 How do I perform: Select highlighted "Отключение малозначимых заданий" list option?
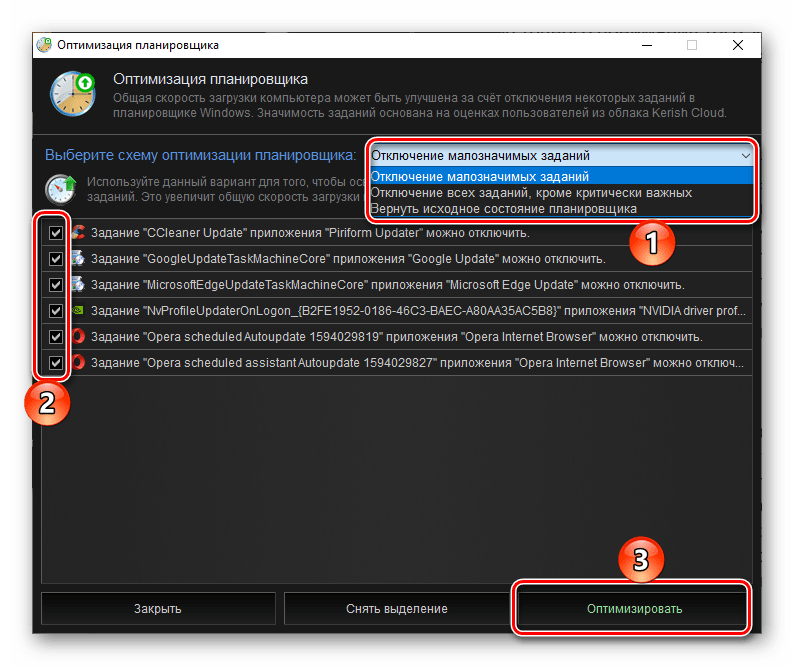(562, 176)
